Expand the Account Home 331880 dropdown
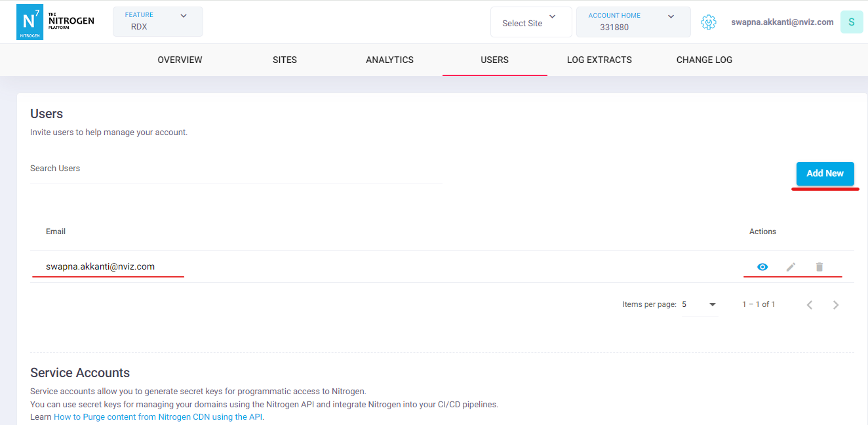The image size is (868, 425). 633,22
